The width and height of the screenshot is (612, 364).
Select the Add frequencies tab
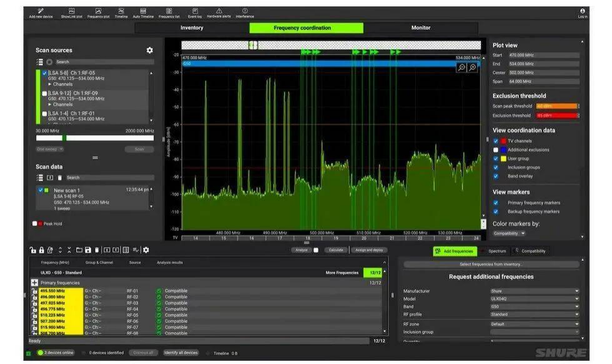[x=455, y=251]
